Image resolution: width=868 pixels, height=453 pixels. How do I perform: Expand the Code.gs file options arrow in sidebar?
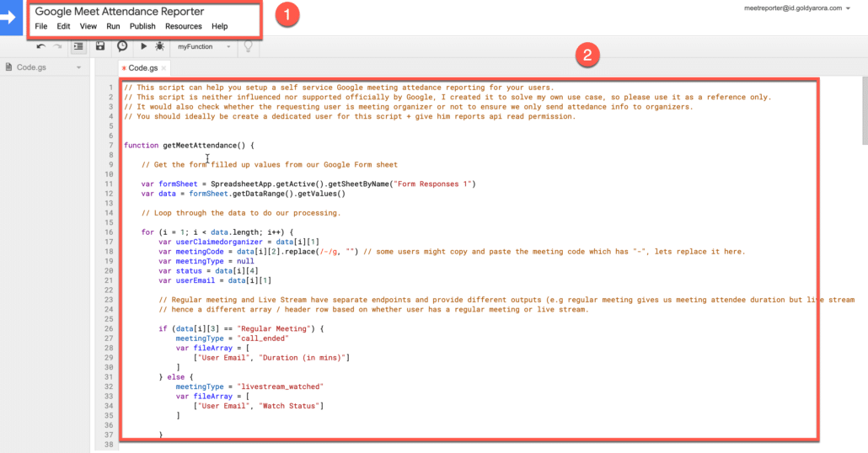click(78, 67)
